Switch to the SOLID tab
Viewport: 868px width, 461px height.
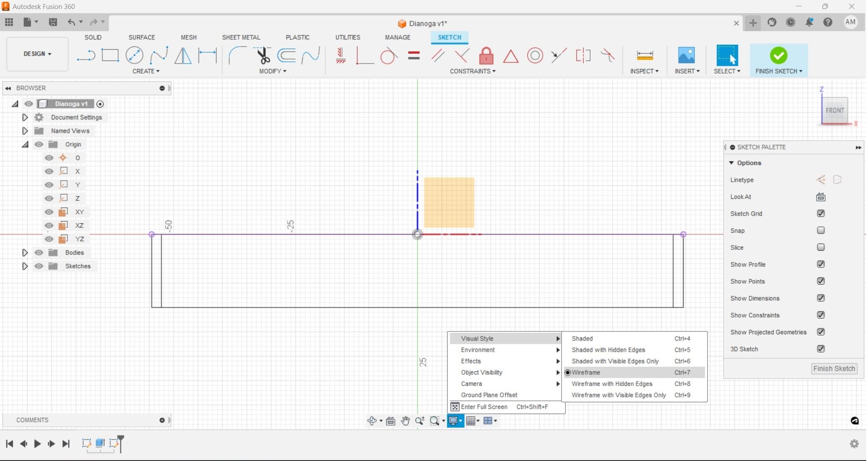click(92, 37)
